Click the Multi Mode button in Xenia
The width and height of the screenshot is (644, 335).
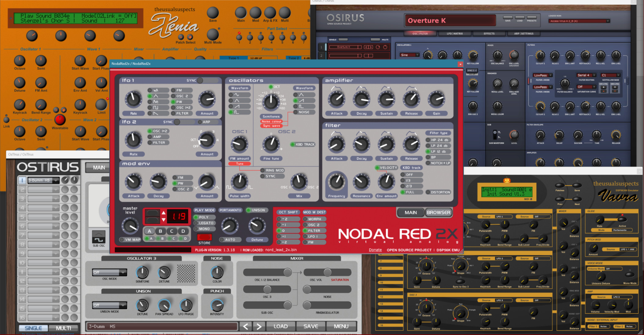point(213,35)
